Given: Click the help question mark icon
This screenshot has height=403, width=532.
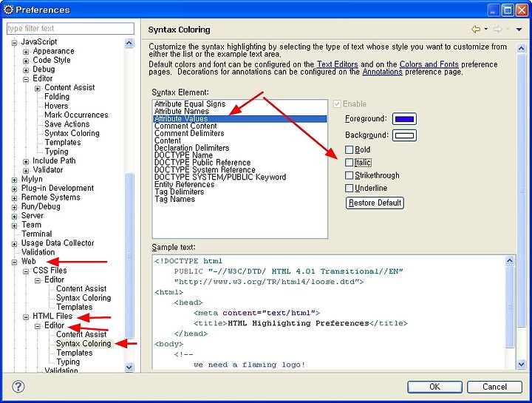Looking at the screenshot, I should coord(18,387).
